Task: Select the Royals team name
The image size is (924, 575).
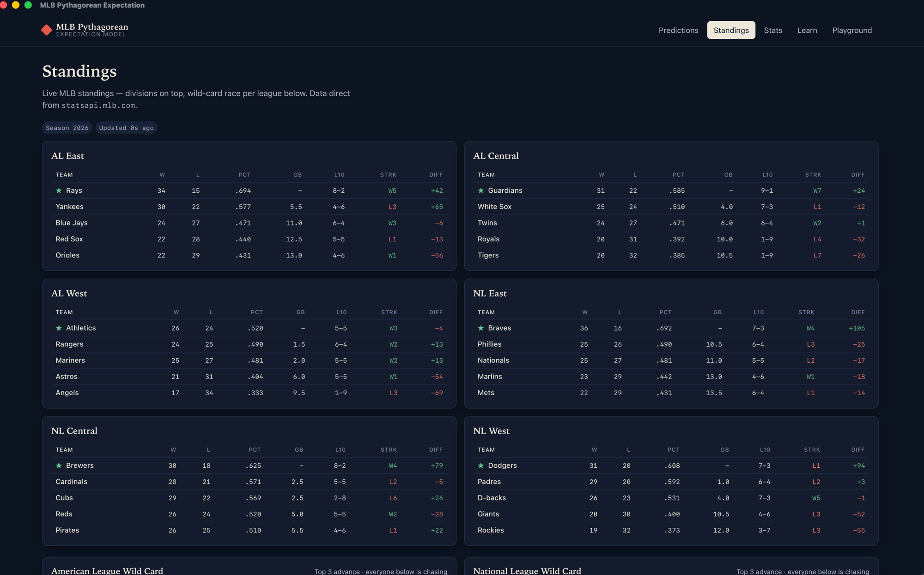Action: 488,239
